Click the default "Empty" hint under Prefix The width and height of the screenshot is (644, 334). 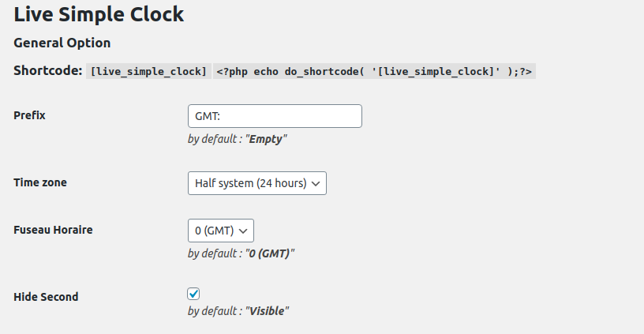(x=237, y=138)
